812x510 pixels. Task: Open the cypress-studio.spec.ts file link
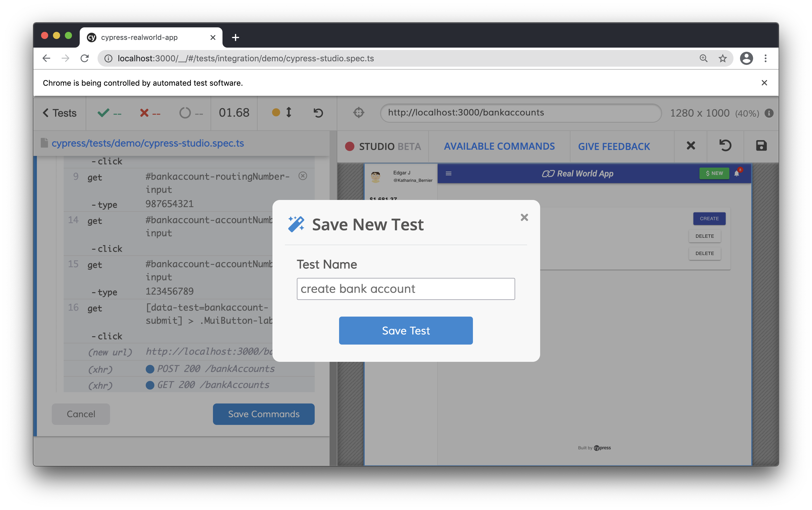[x=148, y=143]
